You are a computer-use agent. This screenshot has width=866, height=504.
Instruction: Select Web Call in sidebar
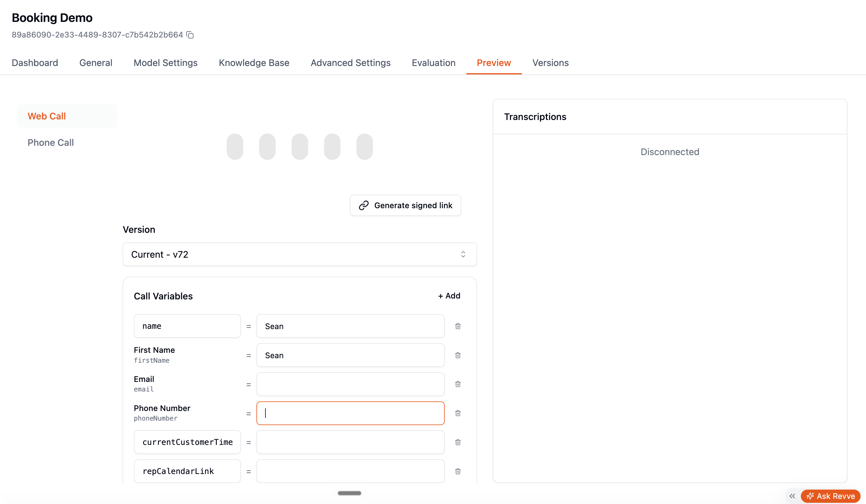coord(67,116)
